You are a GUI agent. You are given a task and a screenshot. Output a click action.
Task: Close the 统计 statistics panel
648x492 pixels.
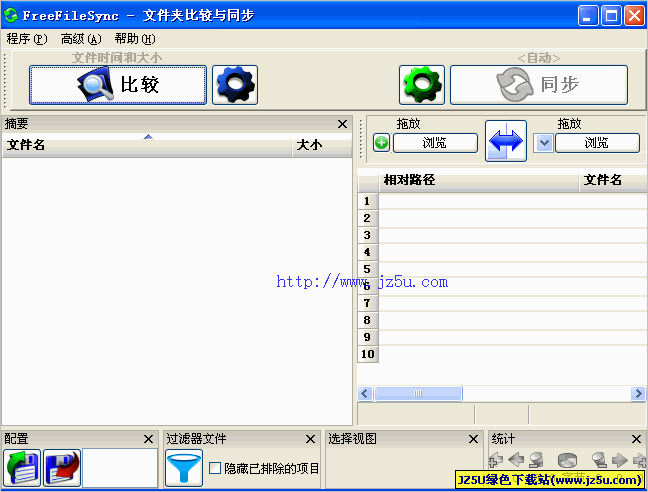[x=636, y=439]
